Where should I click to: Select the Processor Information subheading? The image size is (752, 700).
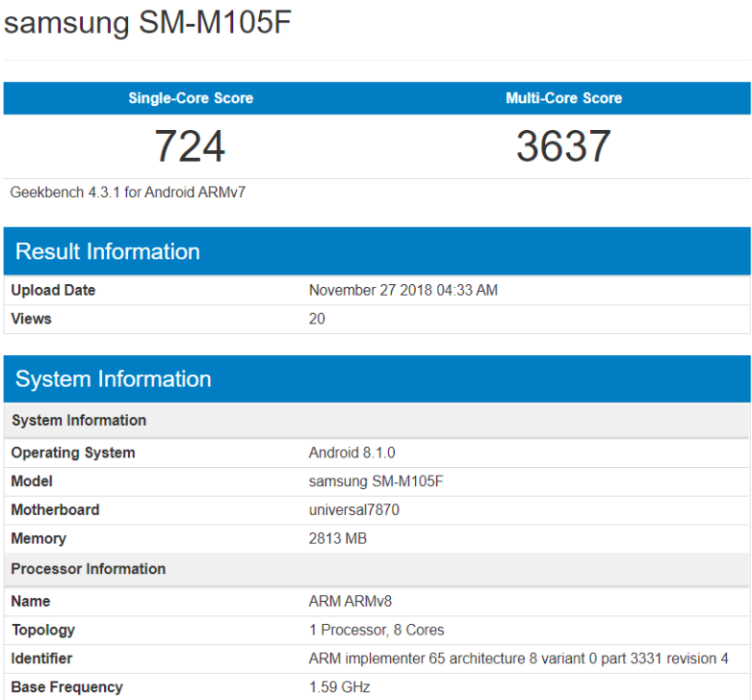click(89, 569)
